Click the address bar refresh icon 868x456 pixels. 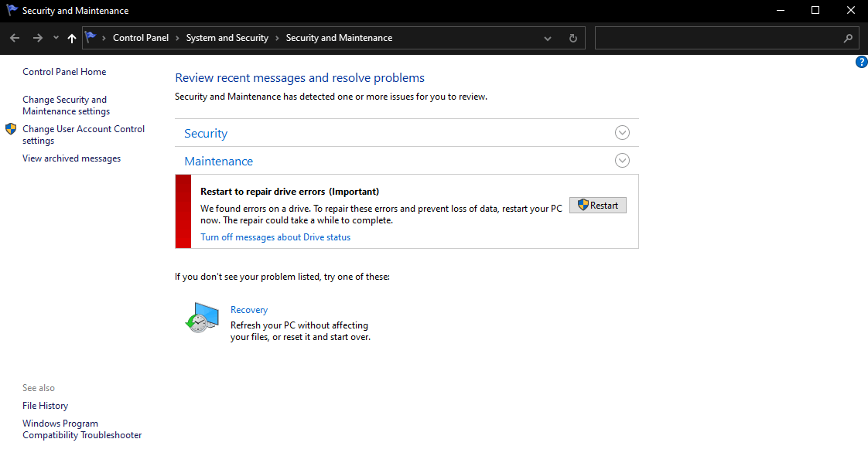pos(572,38)
